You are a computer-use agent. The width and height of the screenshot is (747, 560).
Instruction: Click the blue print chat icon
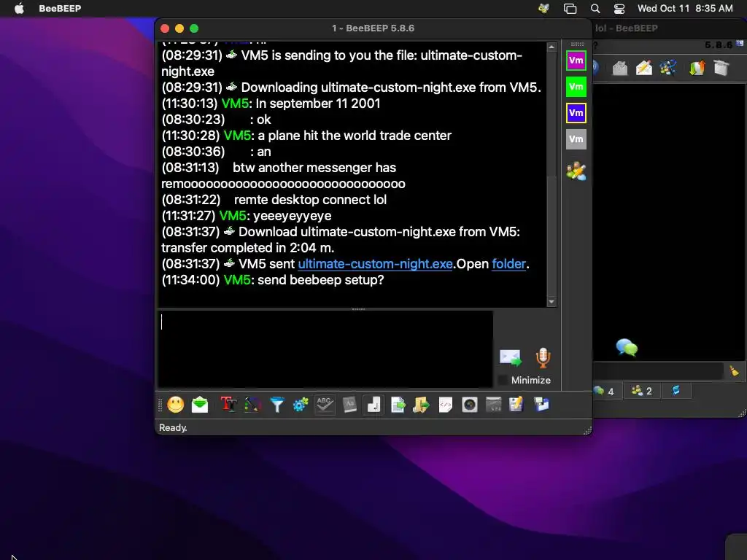point(541,405)
